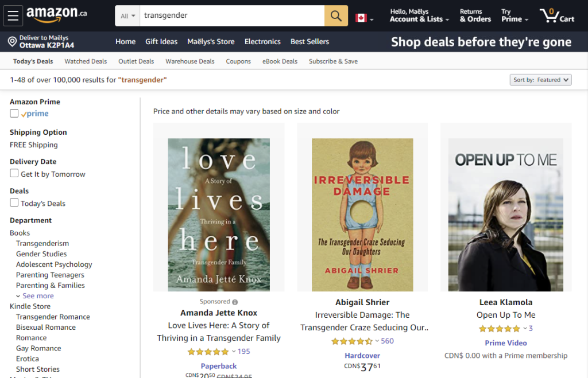Filter by Erotica category
Image resolution: width=588 pixels, height=378 pixels.
(28, 359)
